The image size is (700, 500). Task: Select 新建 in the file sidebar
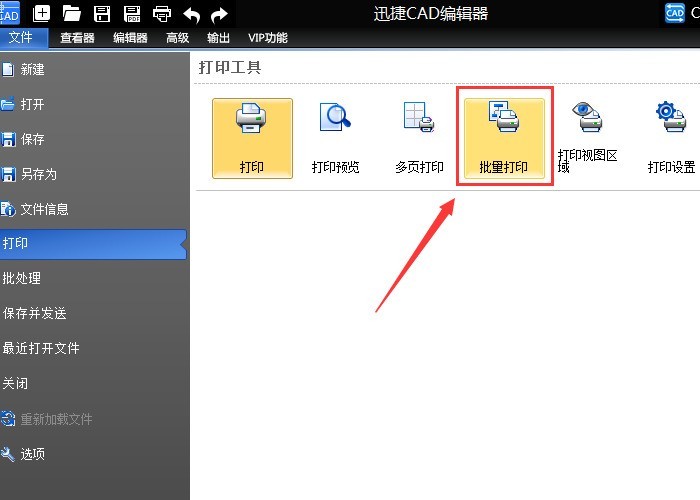point(95,70)
